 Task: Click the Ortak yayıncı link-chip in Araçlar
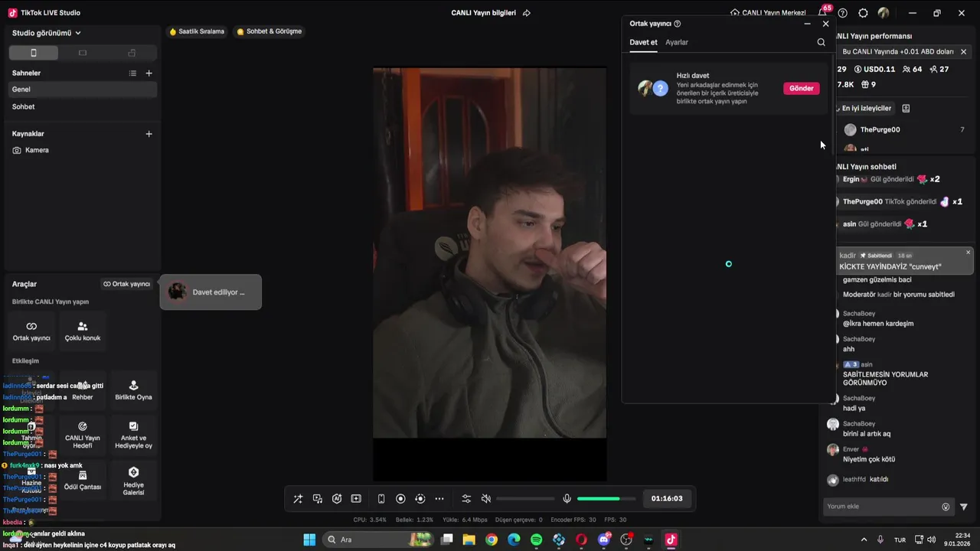127,284
